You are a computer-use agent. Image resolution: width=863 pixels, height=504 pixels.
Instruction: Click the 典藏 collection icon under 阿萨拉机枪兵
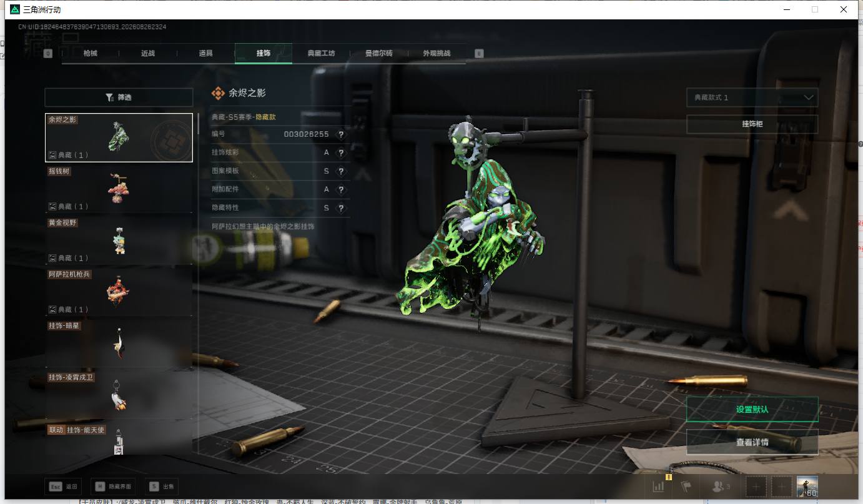point(52,309)
